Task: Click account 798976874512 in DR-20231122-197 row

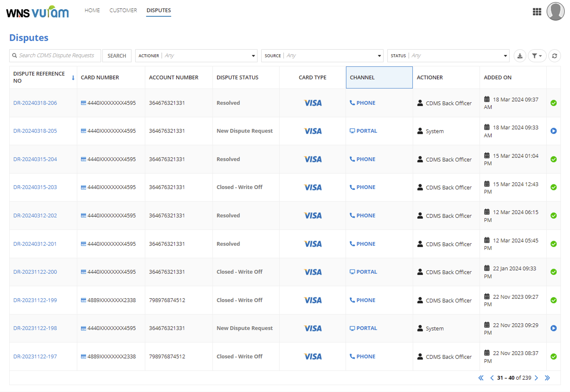Action: pyautogui.click(x=167, y=356)
